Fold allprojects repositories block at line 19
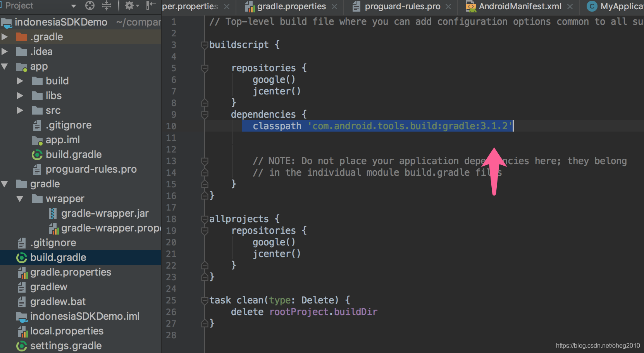 pos(205,231)
